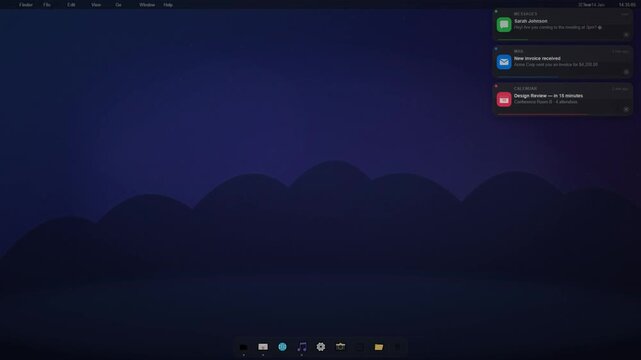641x360 pixels.
Task: Click the Acme Corp invoice message text
Action: [x=556, y=65]
